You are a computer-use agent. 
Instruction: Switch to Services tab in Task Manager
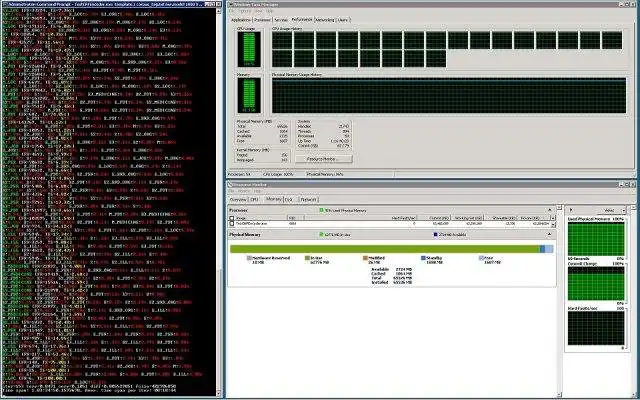[281, 20]
